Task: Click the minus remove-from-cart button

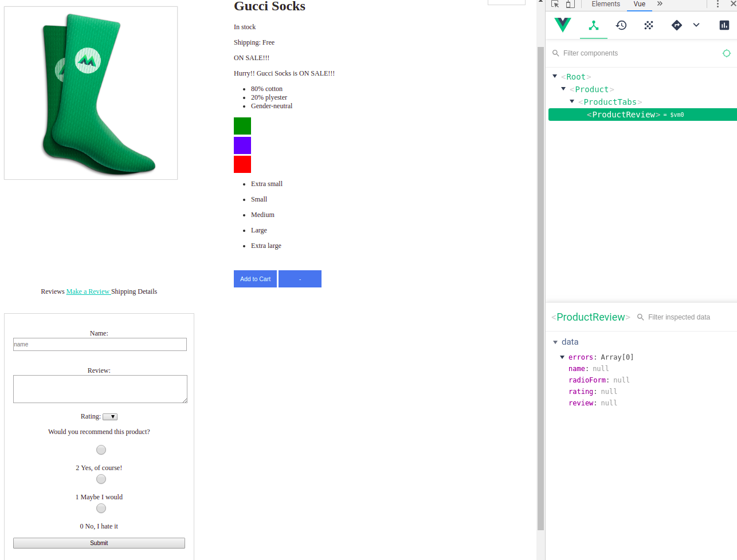Action: point(300,279)
